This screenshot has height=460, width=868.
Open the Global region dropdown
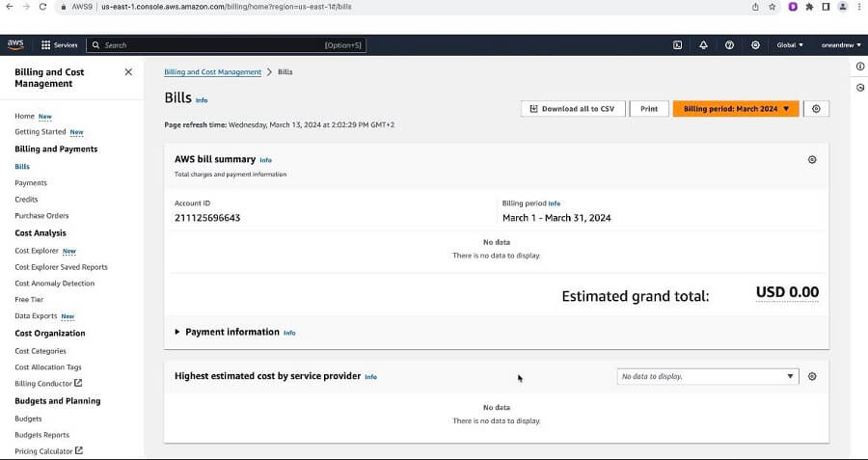point(790,45)
